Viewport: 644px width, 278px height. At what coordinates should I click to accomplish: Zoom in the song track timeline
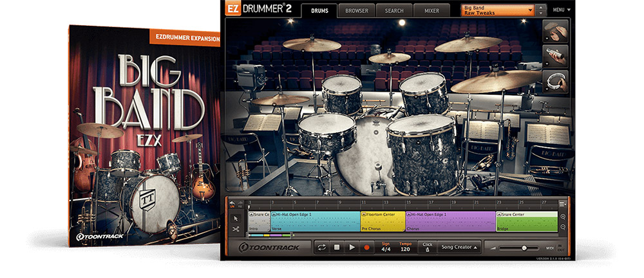(563, 217)
